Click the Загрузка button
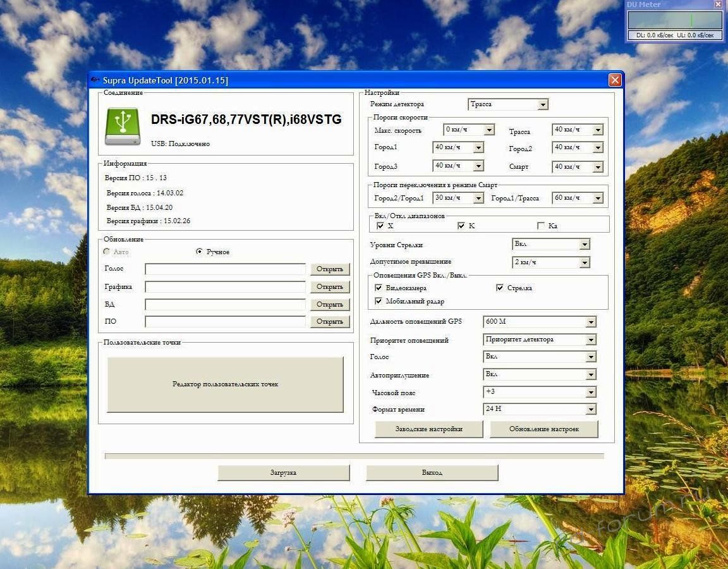The image size is (728, 569). click(283, 472)
